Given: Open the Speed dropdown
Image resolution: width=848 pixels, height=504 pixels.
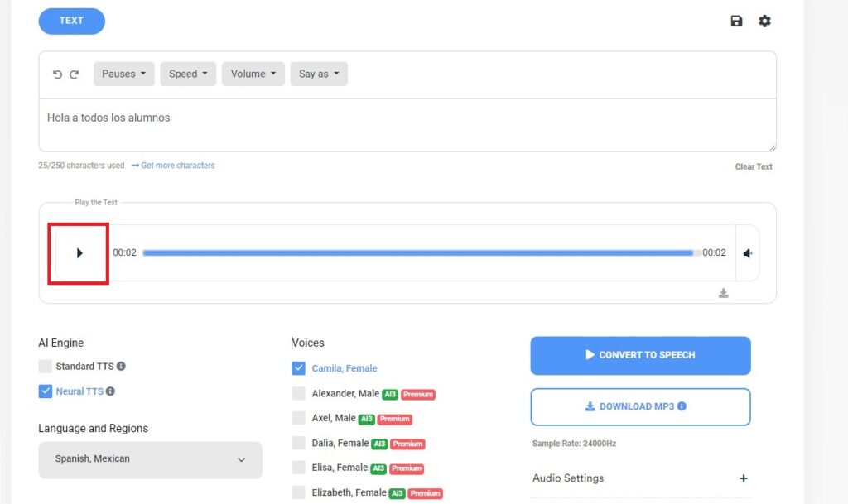Looking at the screenshot, I should (188, 74).
